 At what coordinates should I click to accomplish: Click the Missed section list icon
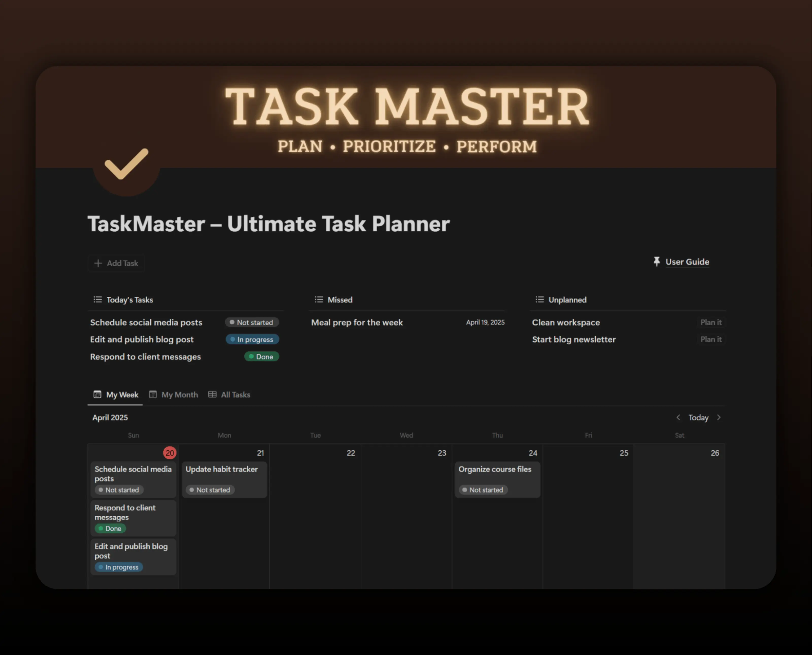[318, 299]
